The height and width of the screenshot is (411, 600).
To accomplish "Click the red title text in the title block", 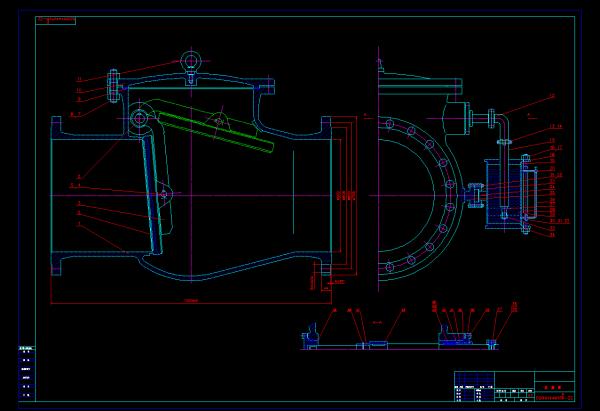I will click(x=553, y=388).
